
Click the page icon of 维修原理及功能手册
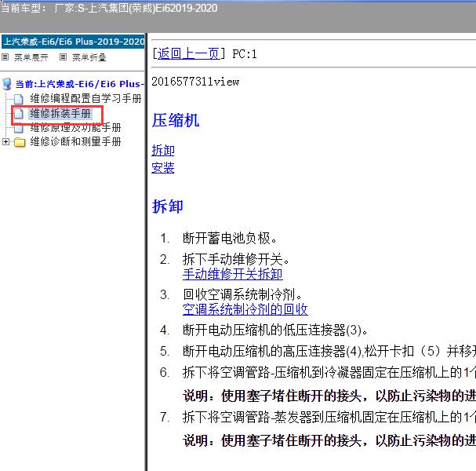tap(19, 128)
